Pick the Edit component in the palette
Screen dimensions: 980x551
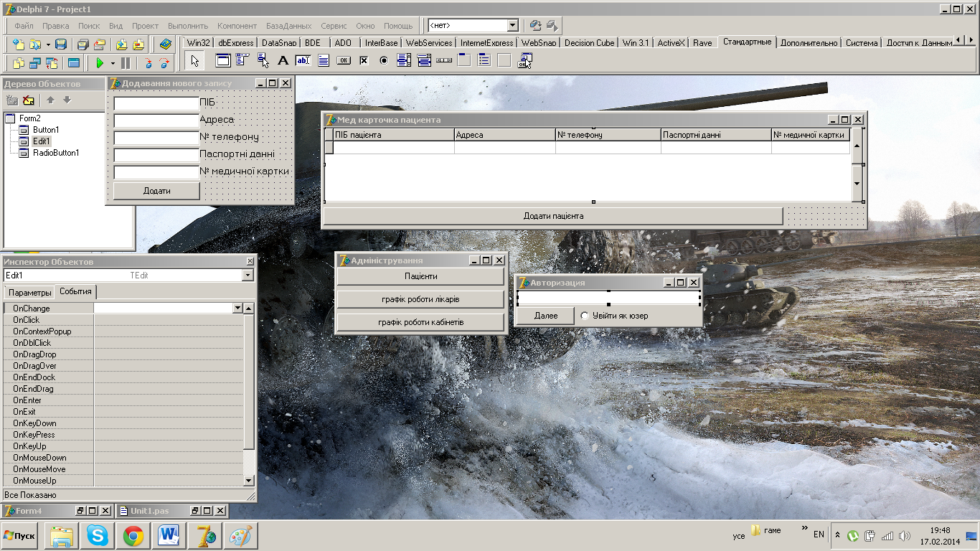(303, 61)
